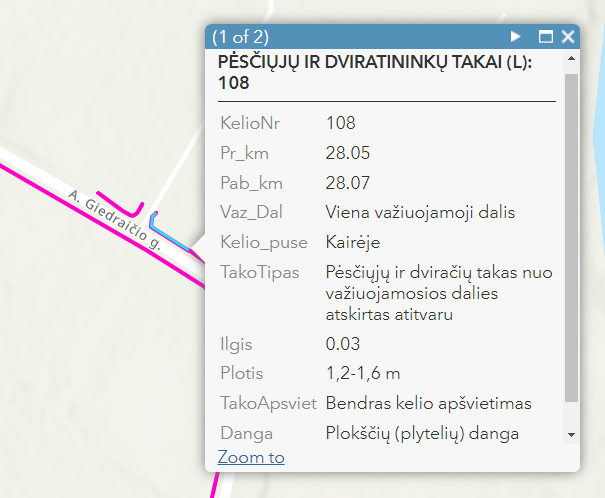Image resolution: width=605 pixels, height=498 pixels.
Task: Click the popup's scroll down arrow
Action: (x=571, y=435)
